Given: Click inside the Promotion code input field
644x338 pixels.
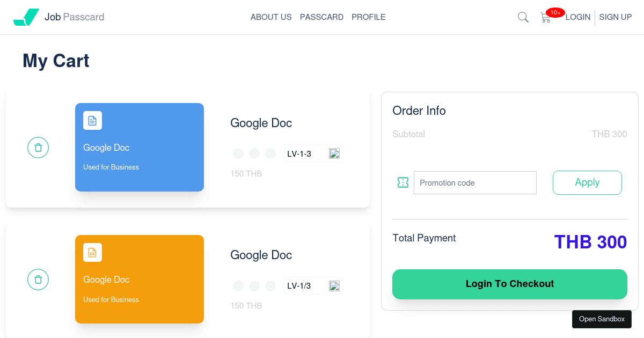Looking at the screenshot, I should point(474,182).
